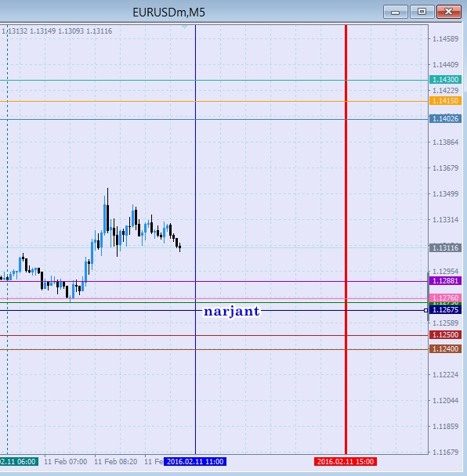The width and height of the screenshot is (467, 476).
Task: Click the steel-blue 1.14026 price tag
Action: coord(445,119)
